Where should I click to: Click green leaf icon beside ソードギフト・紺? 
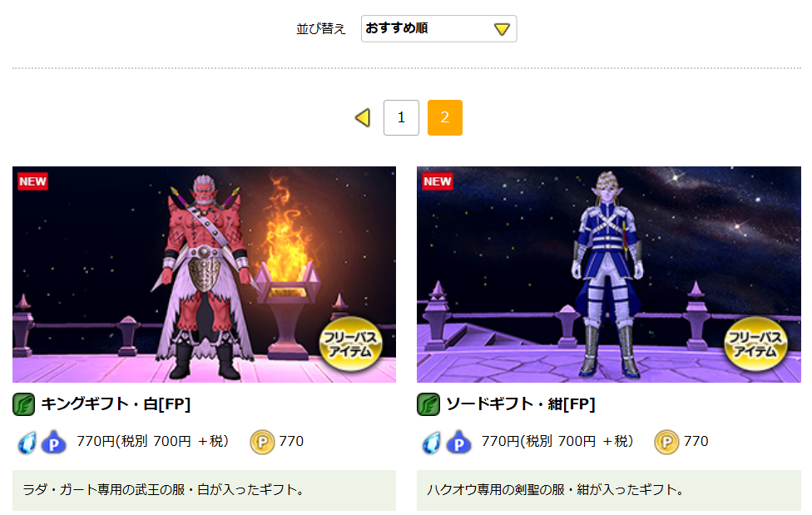[x=428, y=404]
